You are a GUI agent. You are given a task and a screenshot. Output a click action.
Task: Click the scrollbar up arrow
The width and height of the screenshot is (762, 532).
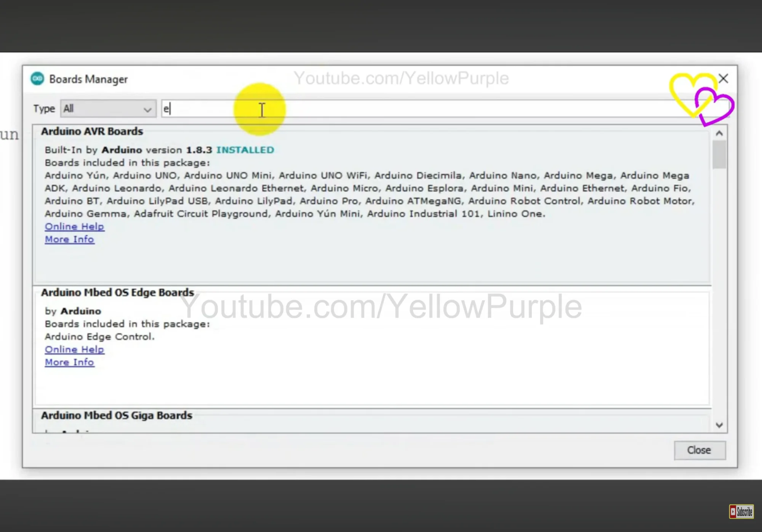(x=719, y=133)
